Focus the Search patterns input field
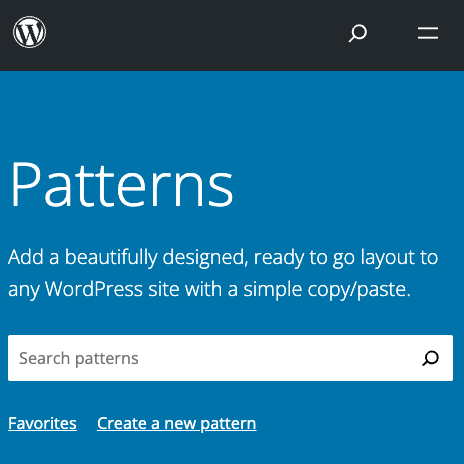This screenshot has width=464, height=464. 230,358
